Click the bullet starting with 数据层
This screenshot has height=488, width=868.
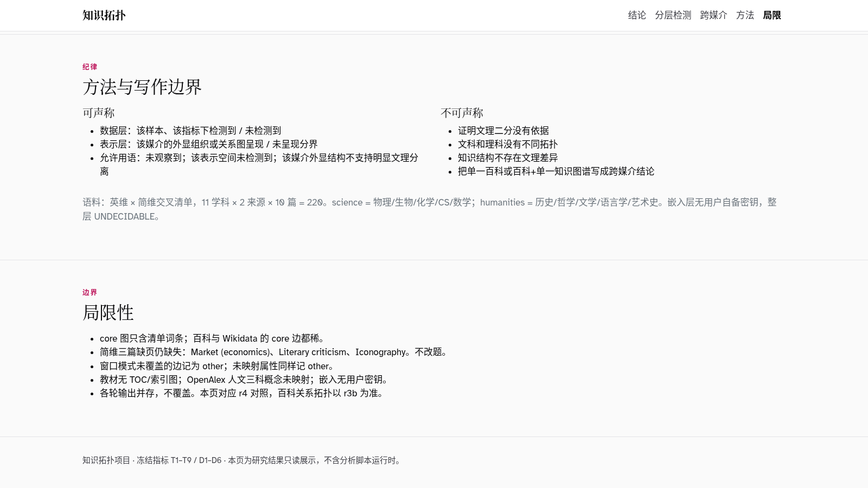click(x=190, y=131)
